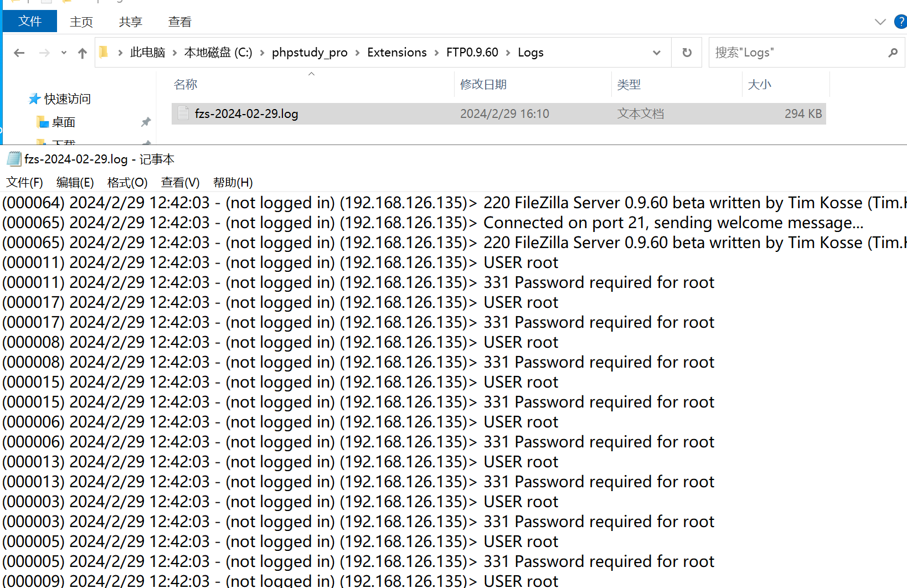Viewport: 907px width, 588px height.
Task: Open Notepad's 编辑(E) menu
Action: tap(75, 182)
